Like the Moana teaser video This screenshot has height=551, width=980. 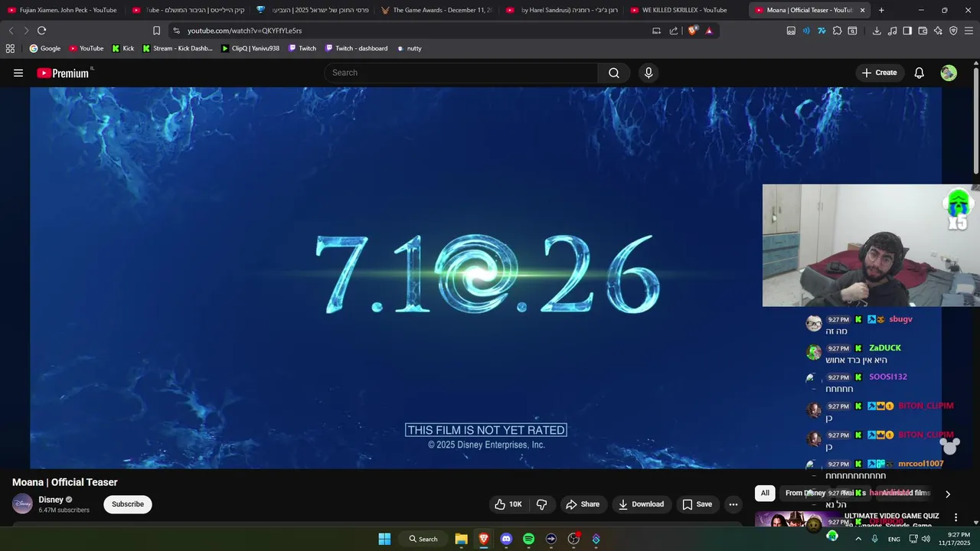pos(508,504)
